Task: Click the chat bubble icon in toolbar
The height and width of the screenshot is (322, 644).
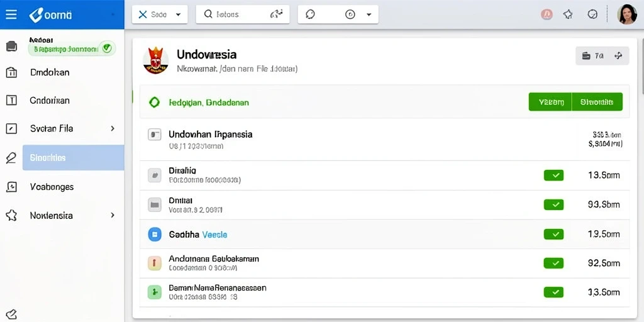Action: tap(311, 14)
